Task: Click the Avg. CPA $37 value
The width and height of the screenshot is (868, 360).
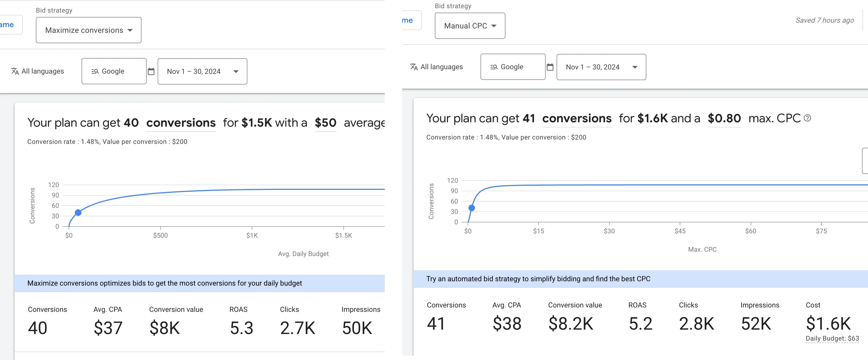Action: tap(108, 328)
